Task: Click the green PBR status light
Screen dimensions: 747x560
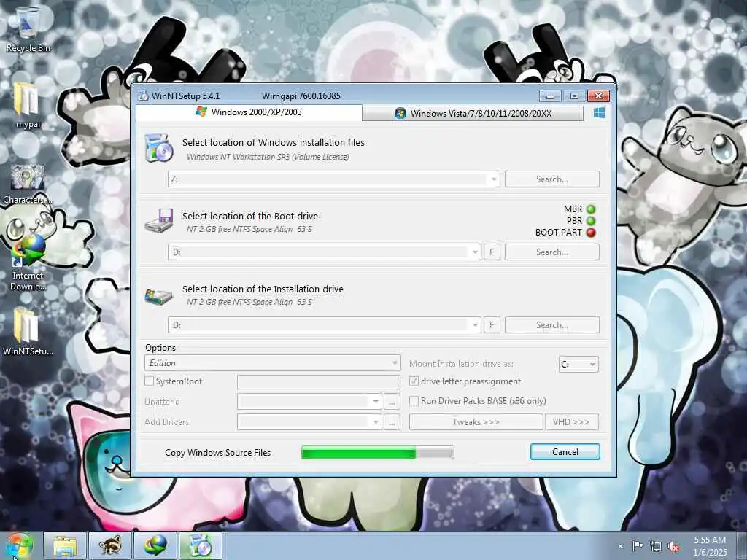Action: (591, 221)
